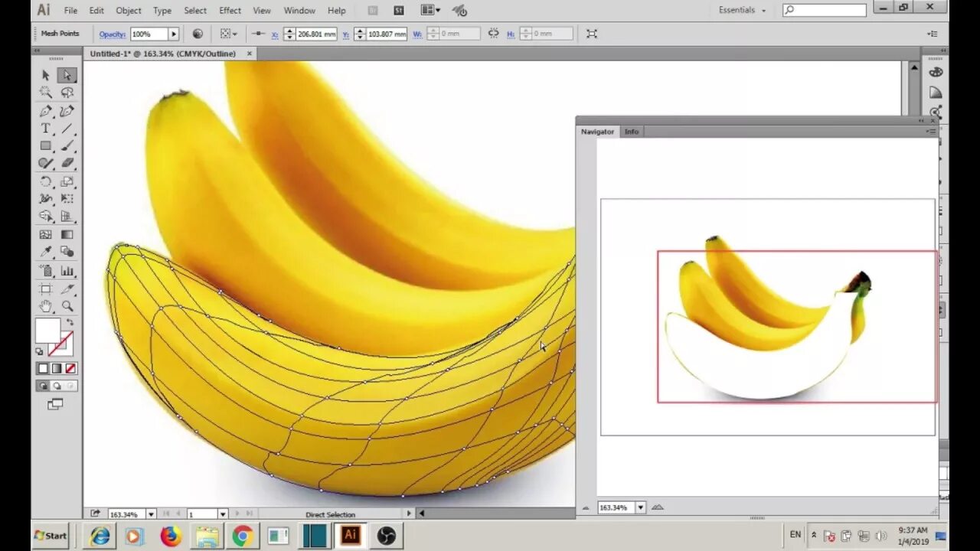Set paint mode to Color
The width and height of the screenshot is (980, 551).
pos(44,369)
